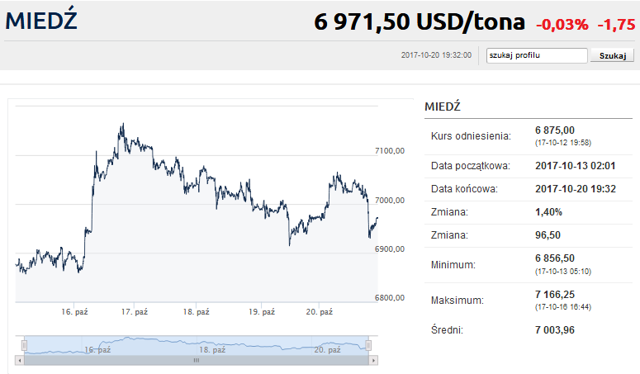Grab the left range handle of the navigator
The image size is (640, 374).
point(24,345)
